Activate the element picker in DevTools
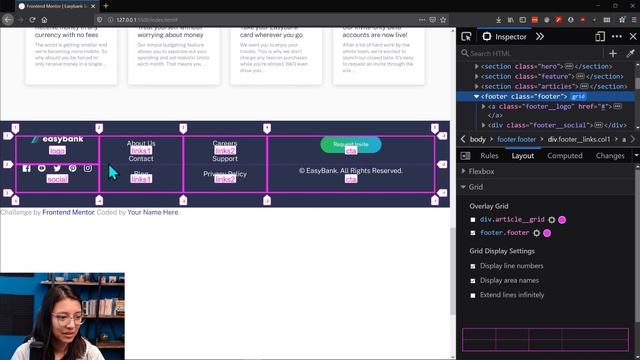Image resolution: width=640 pixels, height=360 pixels. (x=466, y=37)
